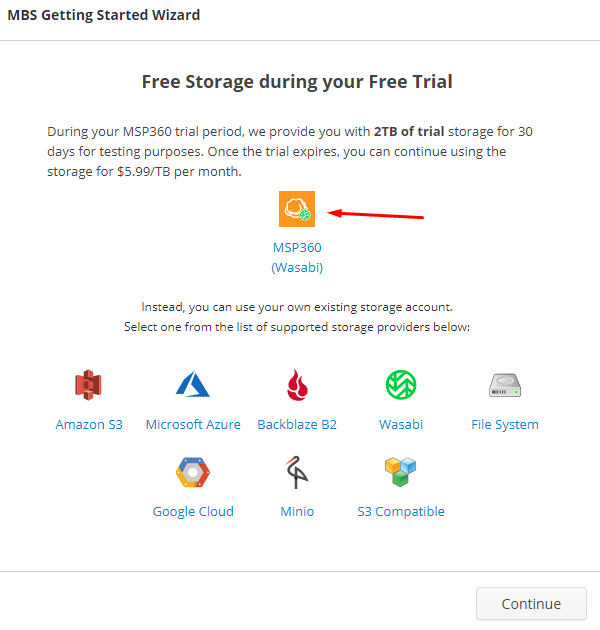Choose the Amazon S3 provider icon
Screen dimensions: 600x630
coord(88,385)
